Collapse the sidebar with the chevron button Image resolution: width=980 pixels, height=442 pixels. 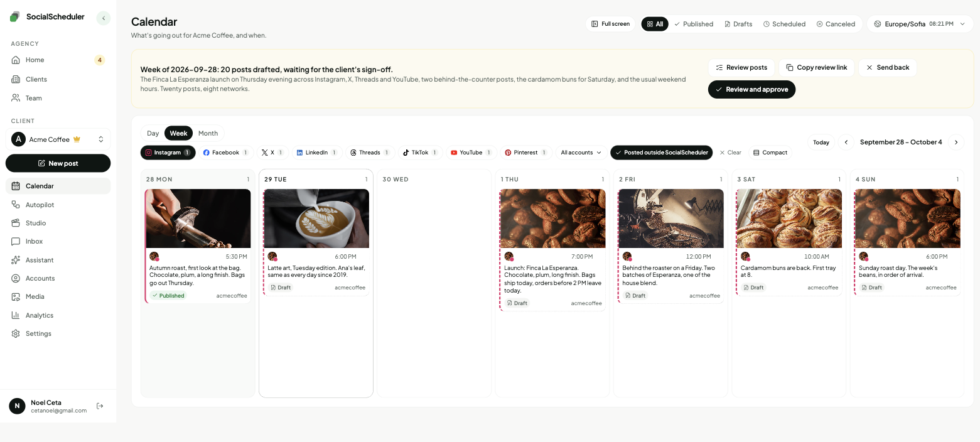(x=104, y=18)
